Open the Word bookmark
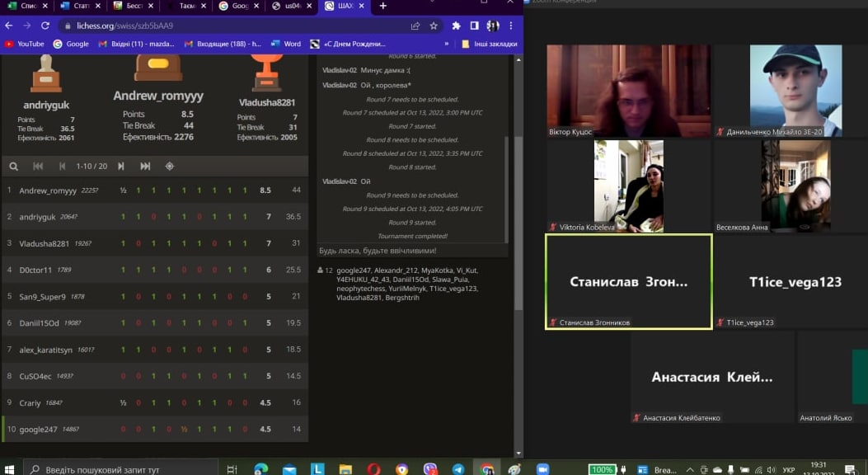Image resolution: width=868 pixels, height=475 pixels. click(286, 44)
